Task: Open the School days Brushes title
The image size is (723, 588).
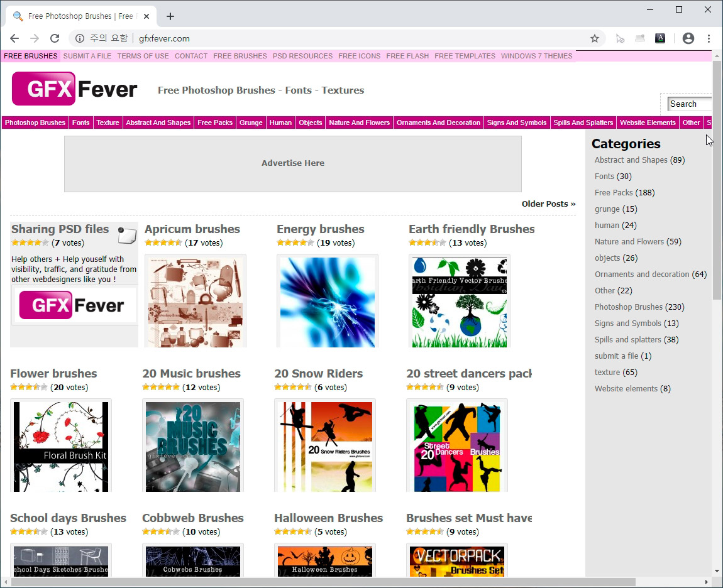Action: tap(68, 518)
